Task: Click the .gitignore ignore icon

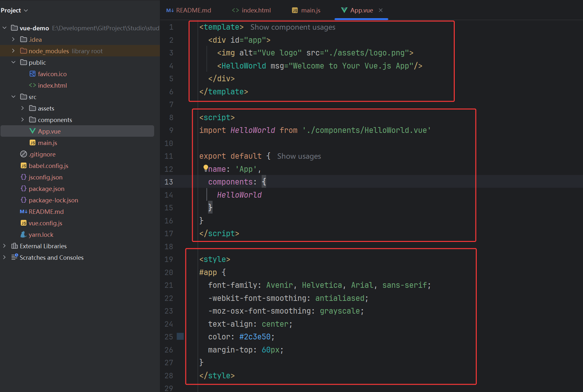Action: 23,154
